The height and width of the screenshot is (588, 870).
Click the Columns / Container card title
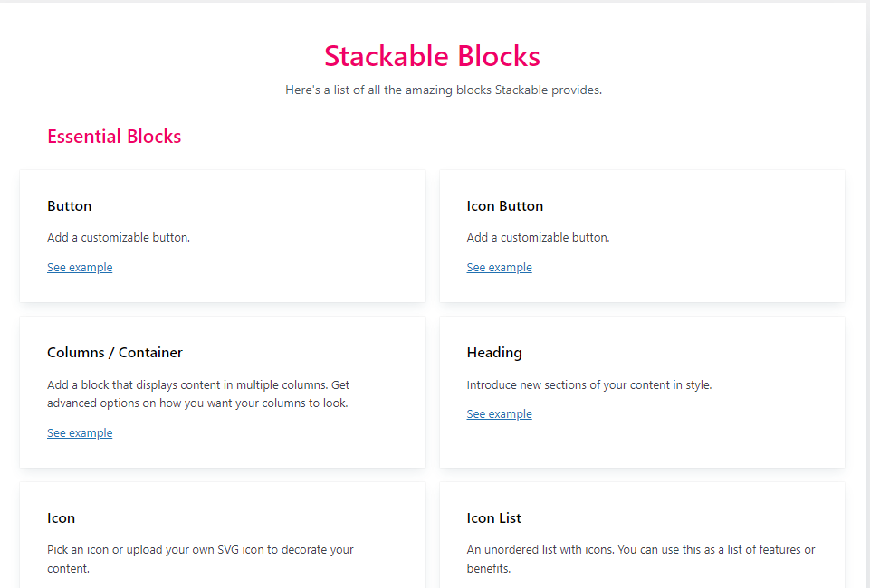(115, 353)
